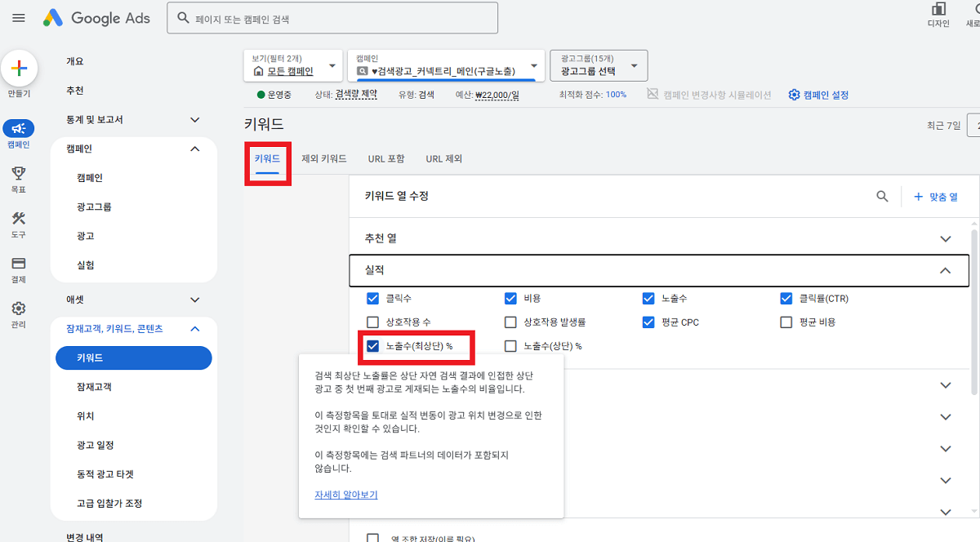Collapse the 실적 section chevron

point(945,270)
